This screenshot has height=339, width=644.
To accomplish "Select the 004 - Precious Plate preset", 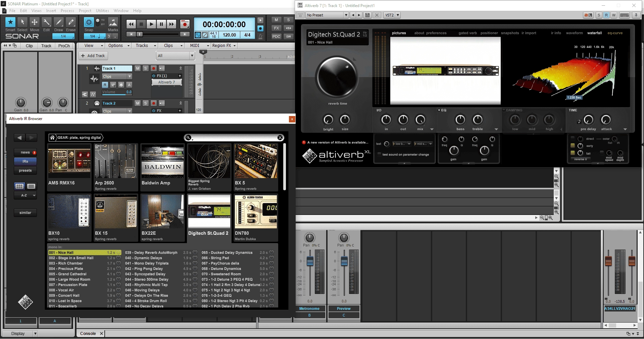I will tap(85, 269).
